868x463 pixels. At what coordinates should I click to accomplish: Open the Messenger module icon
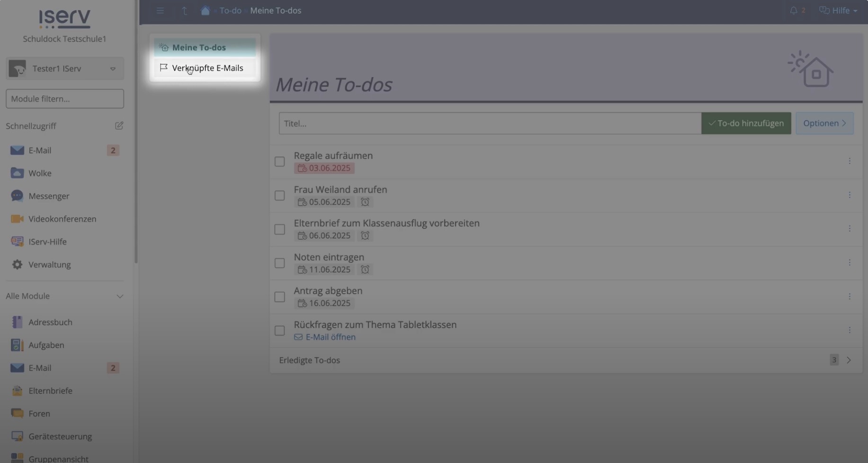pos(17,196)
